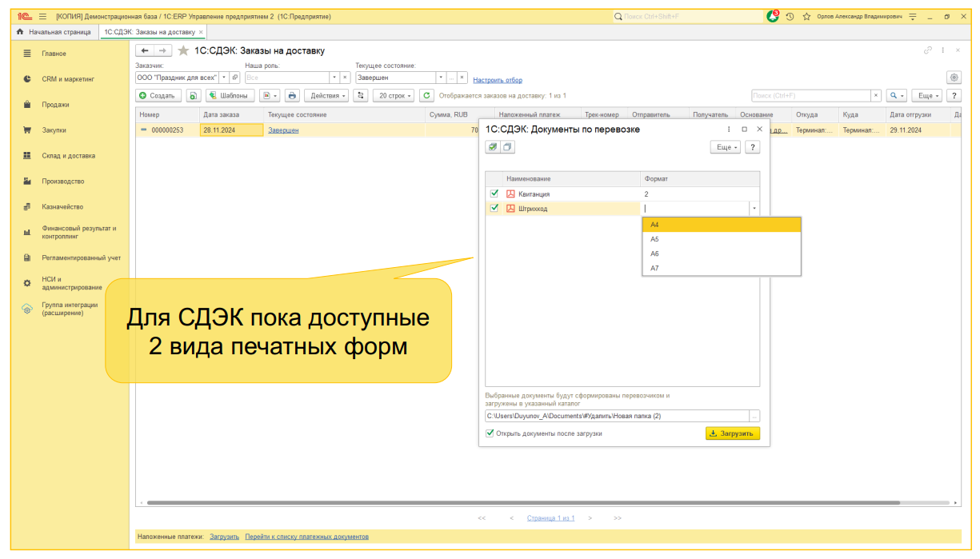The height and width of the screenshot is (559, 980).
Task: Refresh the delivery orders list
Action: [427, 95]
